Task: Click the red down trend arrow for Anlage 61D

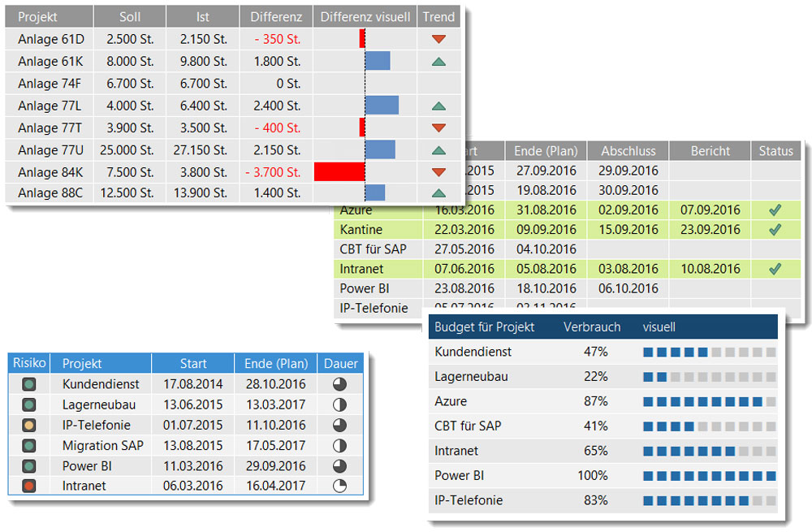Action: pyautogui.click(x=438, y=39)
